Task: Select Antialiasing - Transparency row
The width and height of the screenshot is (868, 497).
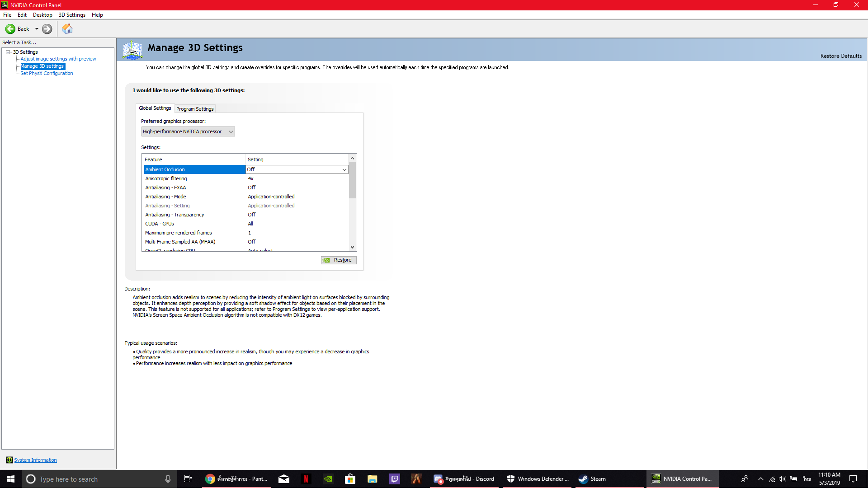Action: tap(246, 215)
